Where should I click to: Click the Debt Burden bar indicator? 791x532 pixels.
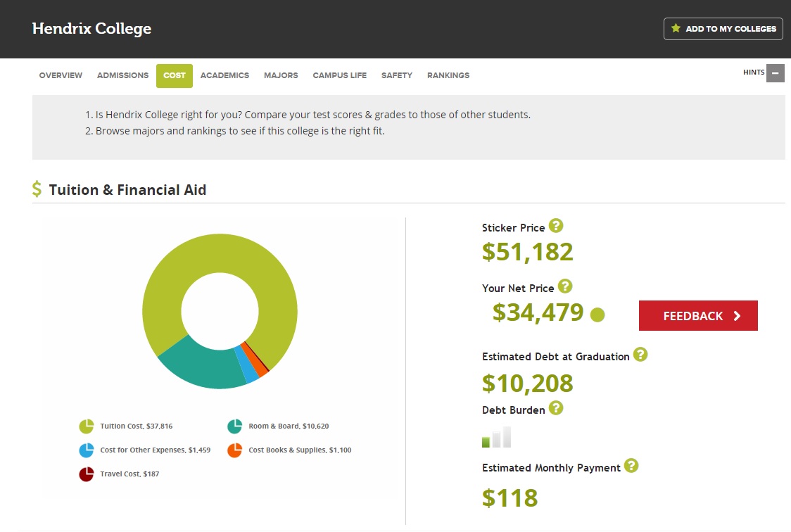(496, 437)
